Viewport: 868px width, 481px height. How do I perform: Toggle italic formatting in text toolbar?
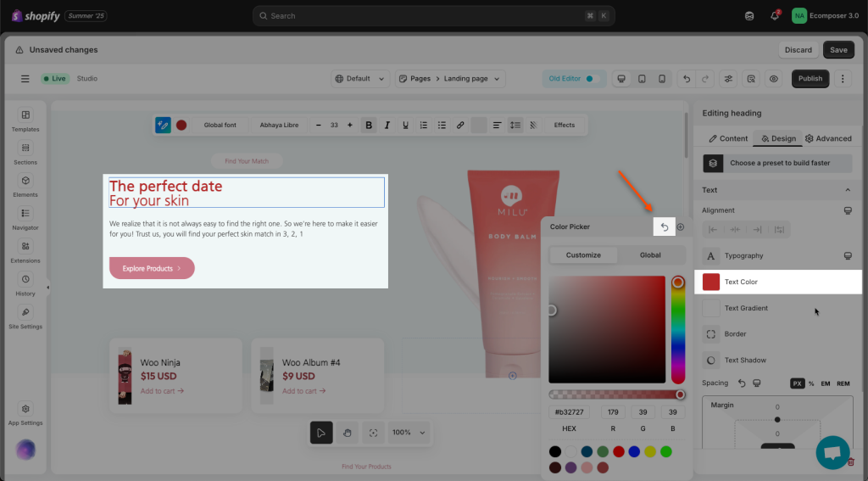387,126
